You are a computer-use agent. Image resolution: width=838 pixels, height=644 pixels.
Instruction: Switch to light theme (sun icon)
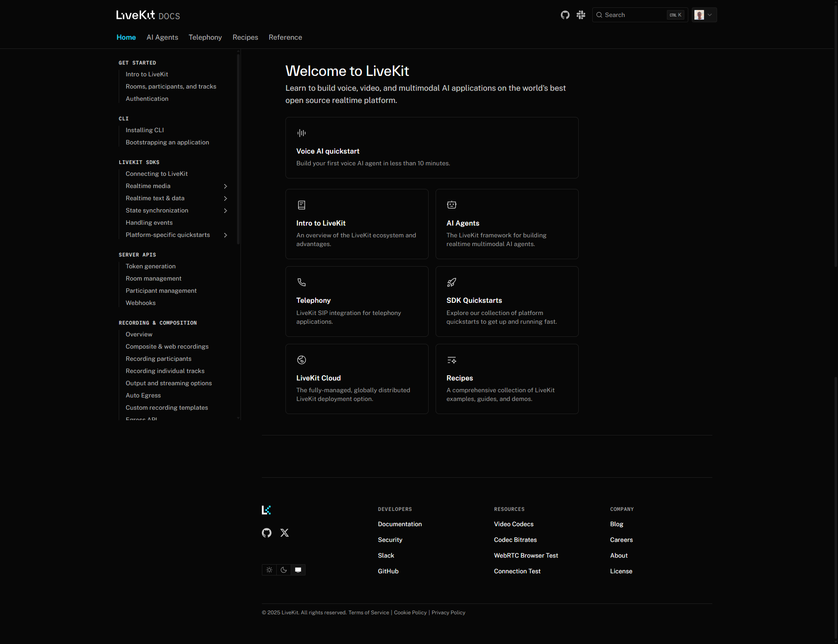point(269,570)
